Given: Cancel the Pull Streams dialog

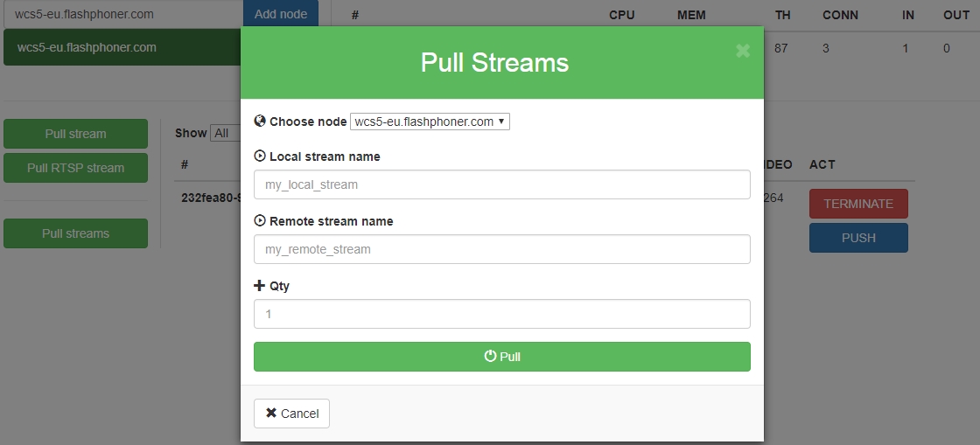Looking at the screenshot, I should 291,414.
